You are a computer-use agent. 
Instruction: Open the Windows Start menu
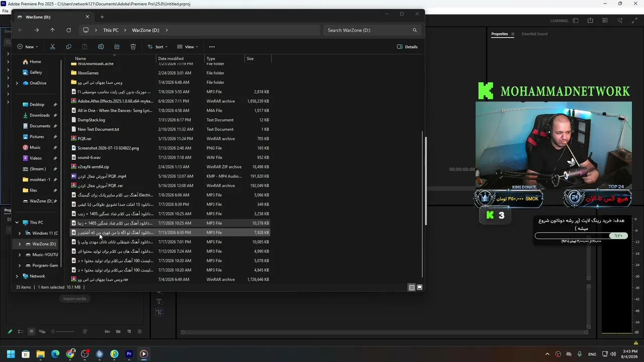point(11,354)
